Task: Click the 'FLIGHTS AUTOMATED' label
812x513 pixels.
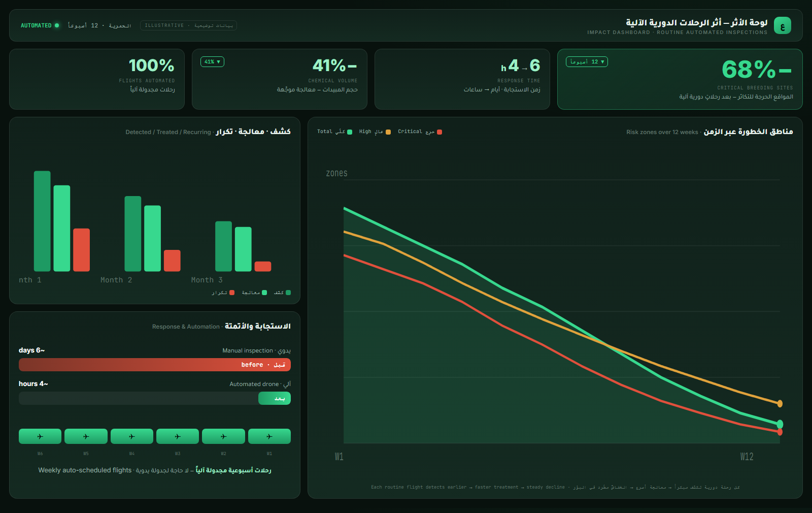Action: pyautogui.click(x=147, y=81)
